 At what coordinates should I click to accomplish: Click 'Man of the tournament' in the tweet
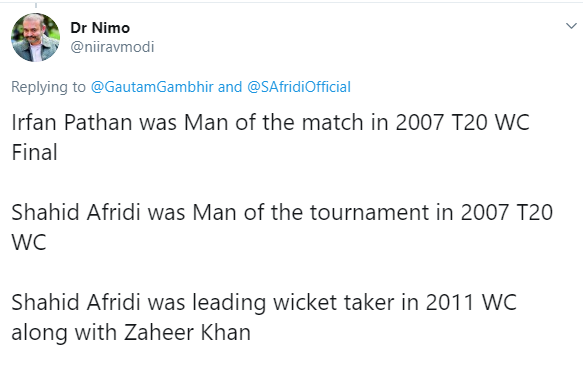(311, 213)
